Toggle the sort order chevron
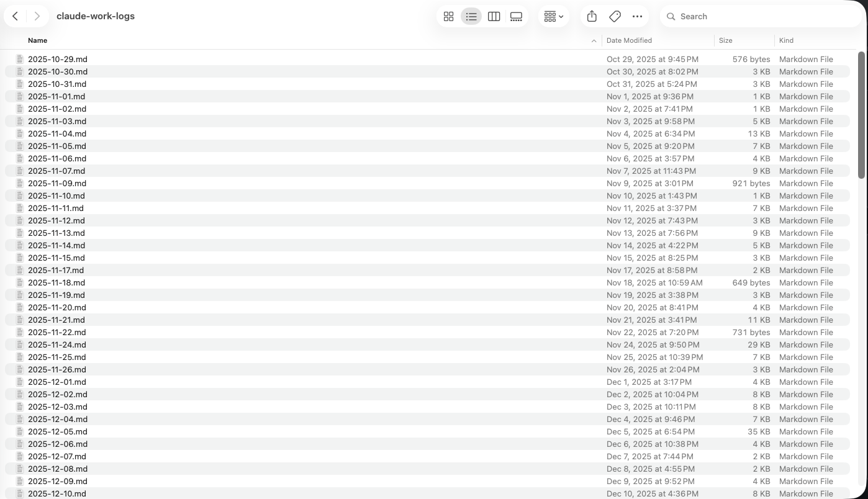 (x=594, y=41)
